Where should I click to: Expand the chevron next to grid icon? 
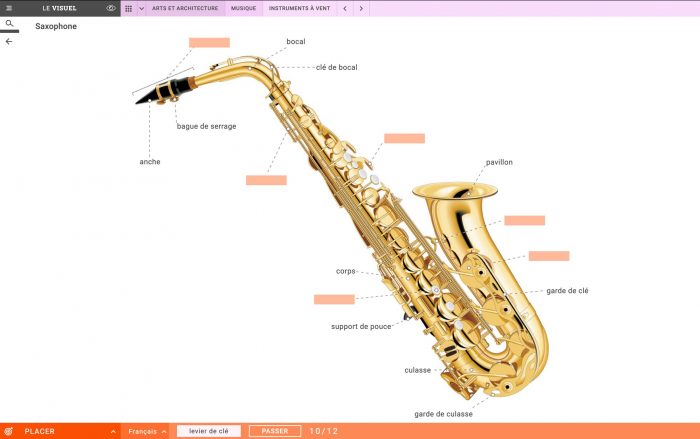click(142, 8)
